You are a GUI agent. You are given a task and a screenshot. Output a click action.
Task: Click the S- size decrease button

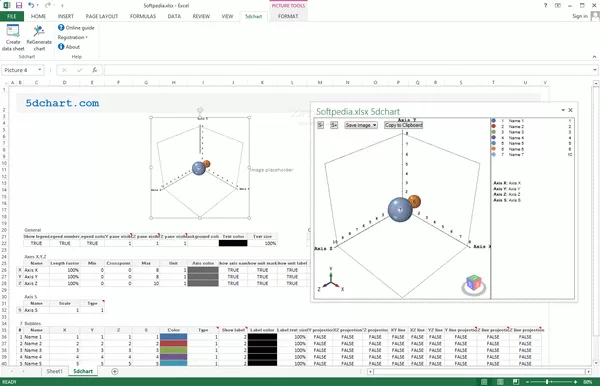point(321,125)
